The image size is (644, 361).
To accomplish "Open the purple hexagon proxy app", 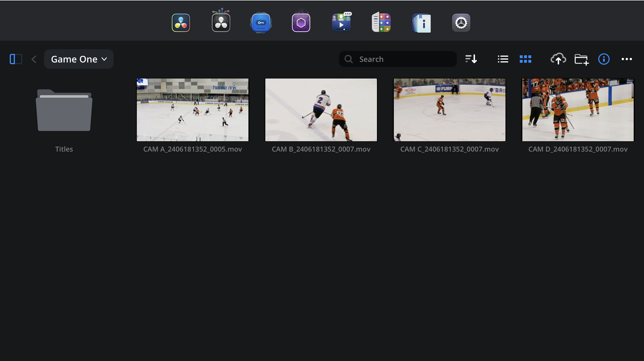I will pos(301,22).
